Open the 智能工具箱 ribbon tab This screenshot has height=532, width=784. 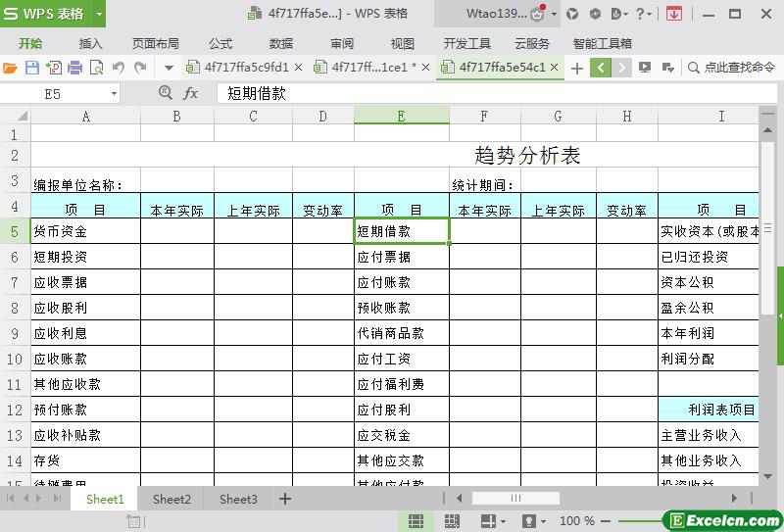point(603,43)
